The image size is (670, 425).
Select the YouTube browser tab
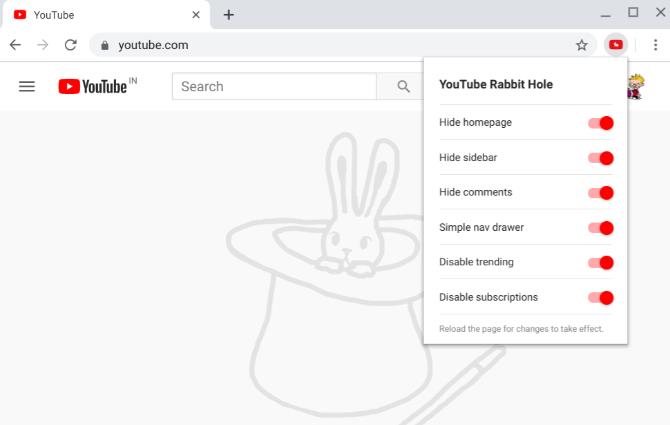[100, 15]
